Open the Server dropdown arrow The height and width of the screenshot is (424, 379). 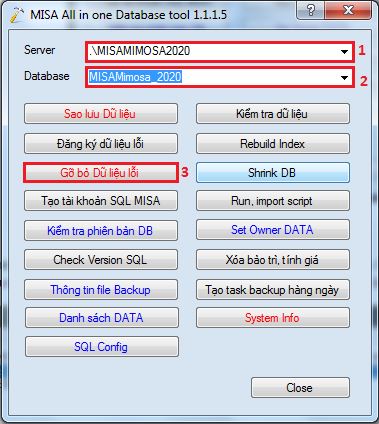coord(344,52)
